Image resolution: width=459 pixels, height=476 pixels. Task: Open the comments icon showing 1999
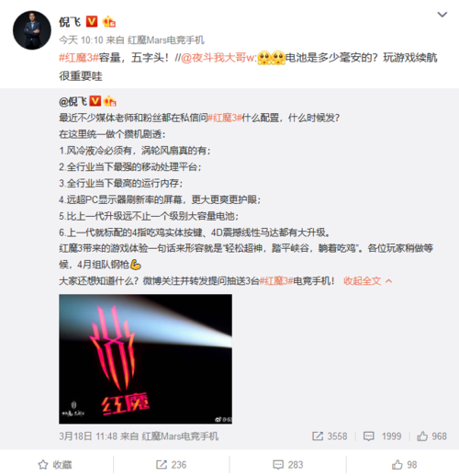382,436
